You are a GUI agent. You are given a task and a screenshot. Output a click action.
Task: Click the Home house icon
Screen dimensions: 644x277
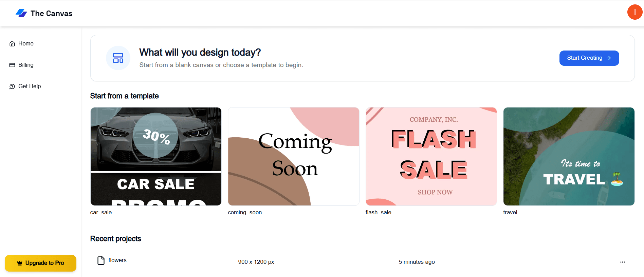[12, 44]
